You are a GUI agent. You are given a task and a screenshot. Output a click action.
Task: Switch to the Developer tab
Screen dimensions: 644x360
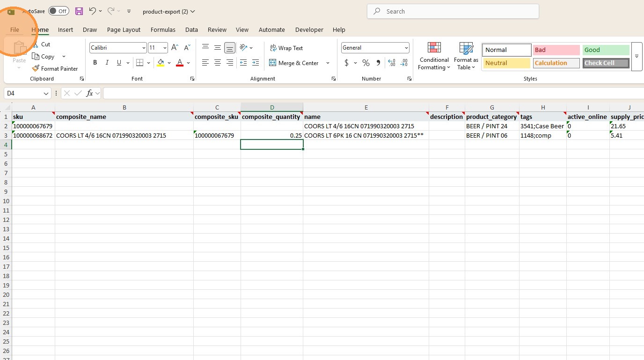click(309, 29)
